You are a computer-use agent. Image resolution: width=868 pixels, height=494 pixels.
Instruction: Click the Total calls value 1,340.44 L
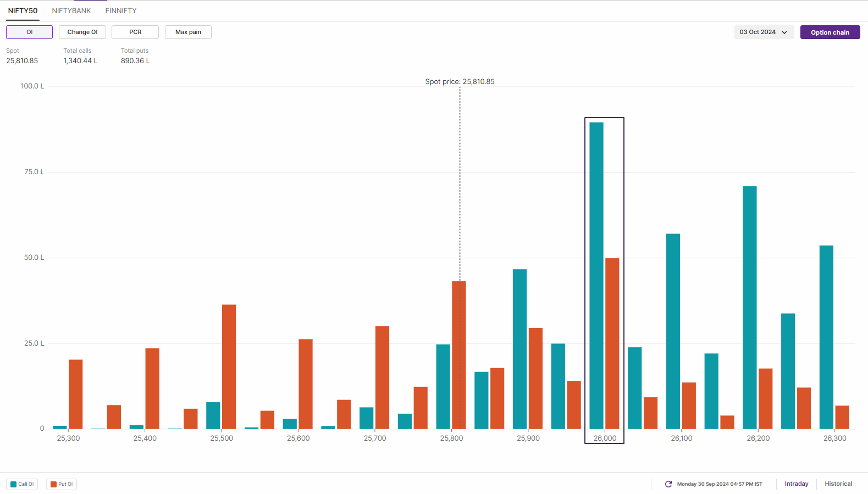[x=80, y=60]
